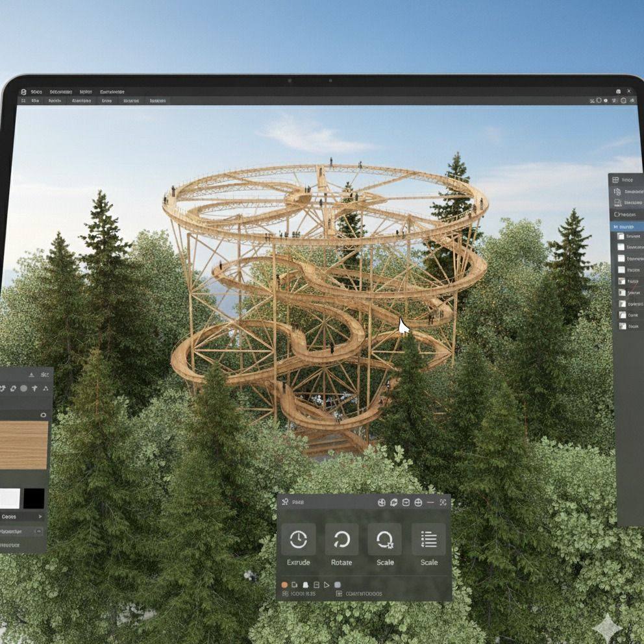The width and height of the screenshot is (644, 644).
Task: Click the Scale button with list icon
Action: 428,539
